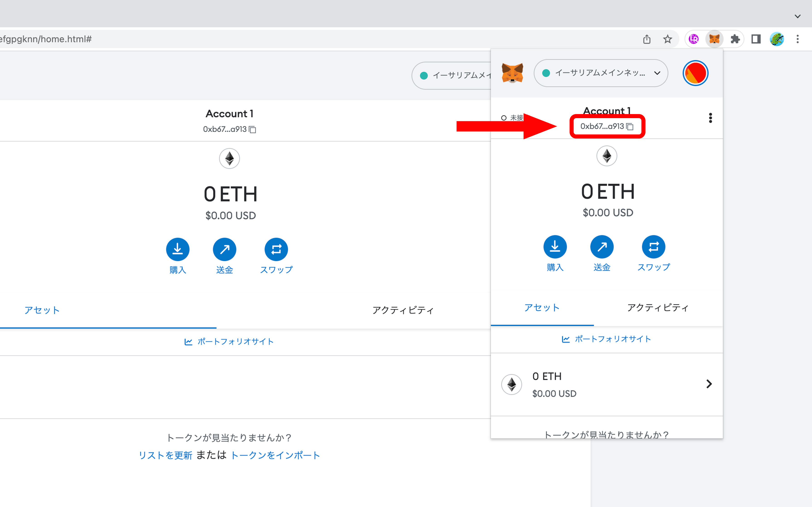The image size is (812, 507).
Task: Switch to アクティビティ tab in popup
Action: [x=658, y=308]
